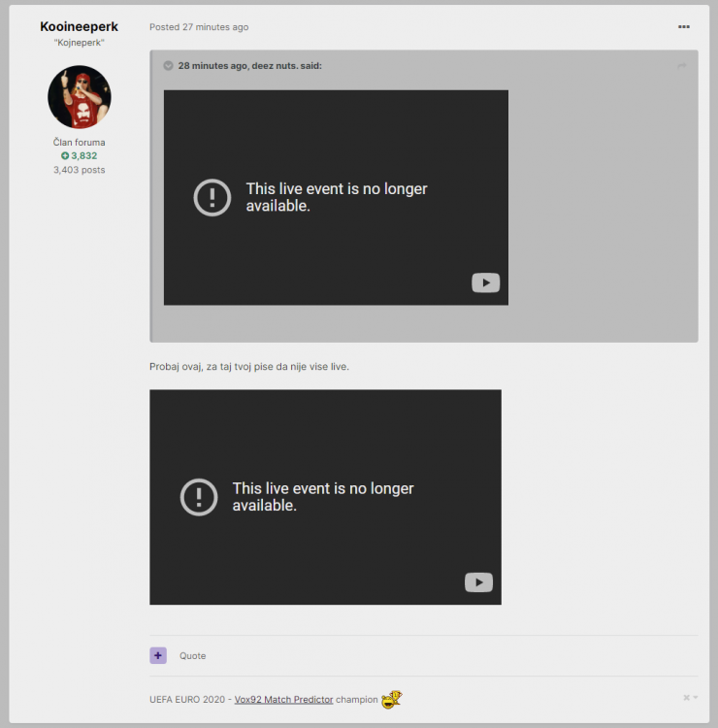Collapse the quote from deez nuts.
718x728 pixels.
pyautogui.click(x=168, y=66)
